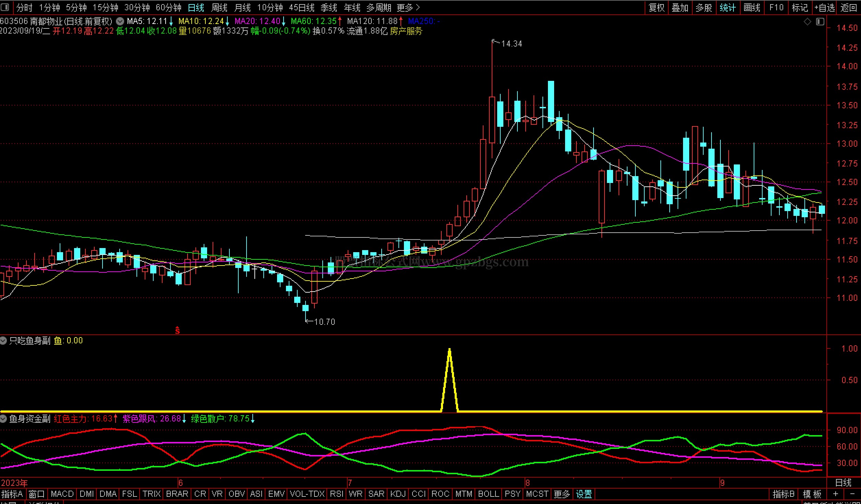Click the 叠加 overlay button
The image size is (861, 504).
680,8
